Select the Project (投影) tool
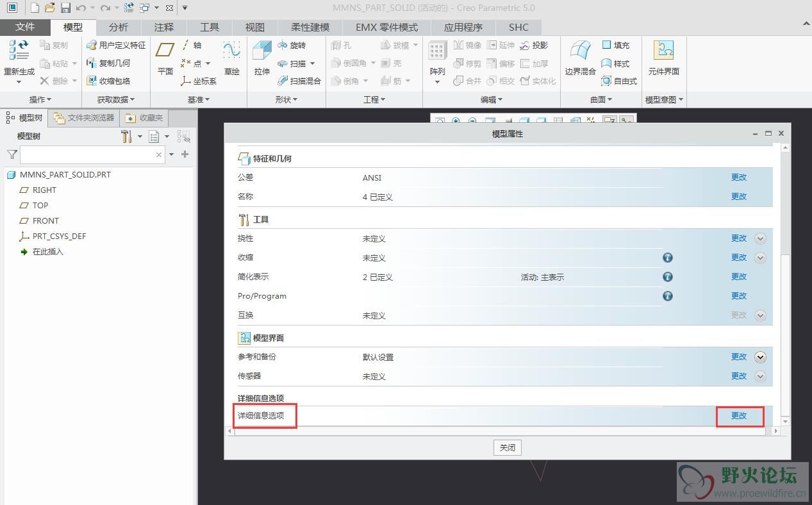812x505 pixels. point(534,46)
